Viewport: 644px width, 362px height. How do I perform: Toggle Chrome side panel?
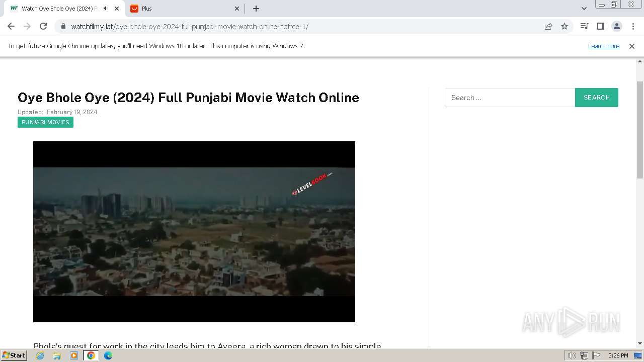[600, 26]
